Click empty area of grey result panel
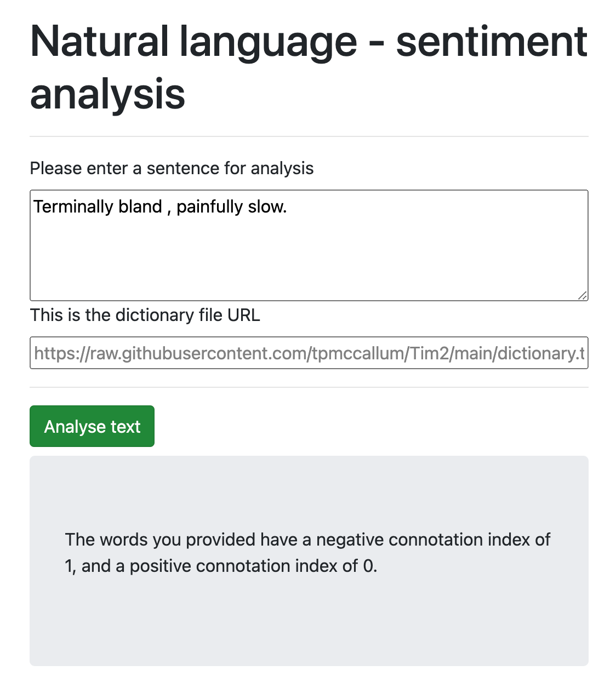 pos(309,624)
